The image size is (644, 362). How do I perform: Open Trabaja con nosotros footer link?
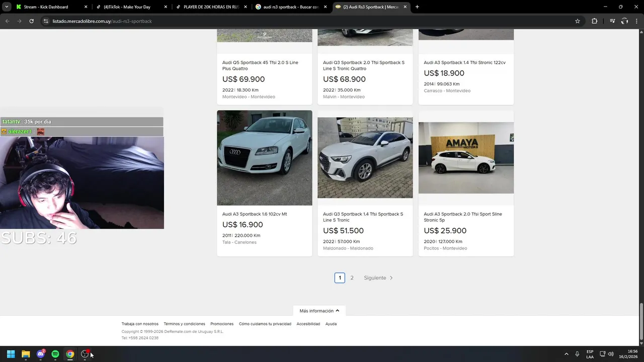tap(140, 324)
